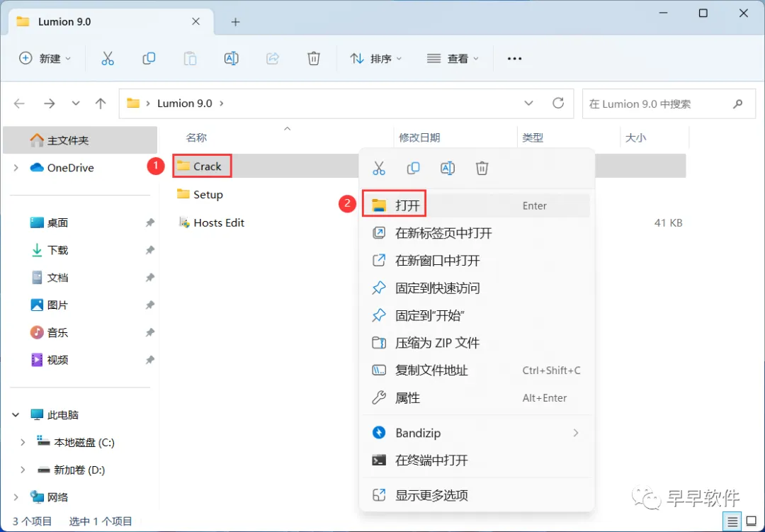Click chevron after Lumion 9.0 in path
This screenshot has width=765, height=532.
point(222,103)
